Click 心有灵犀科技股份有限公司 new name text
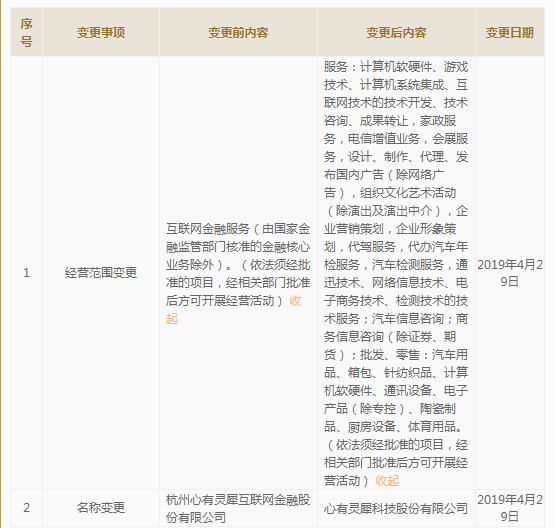Viewport: 555px width, 528px height. click(x=396, y=509)
